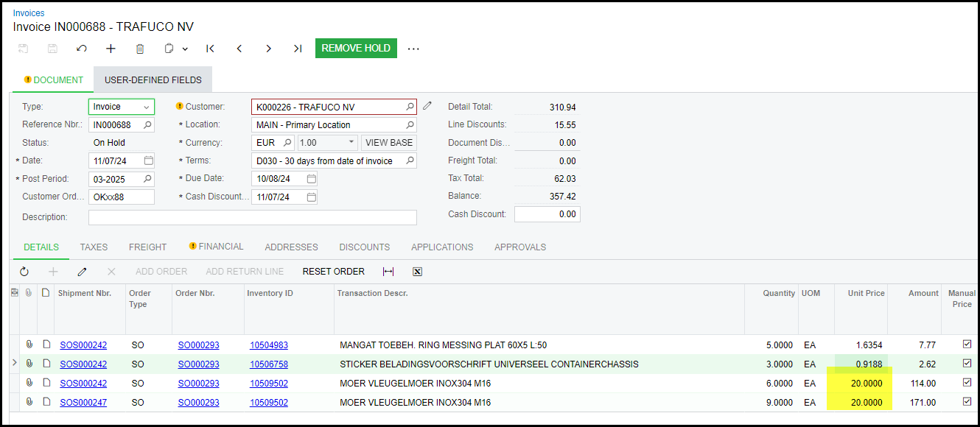Click the Remove Hold button
Image resolution: width=980 pixels, height=427 pixels.
pyautogui.click(x=356, y=48)
